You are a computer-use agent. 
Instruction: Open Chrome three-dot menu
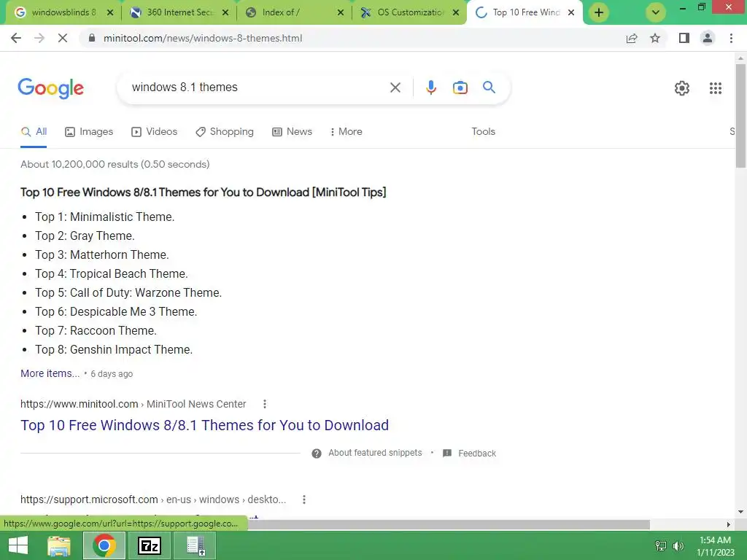coord(731,38)
